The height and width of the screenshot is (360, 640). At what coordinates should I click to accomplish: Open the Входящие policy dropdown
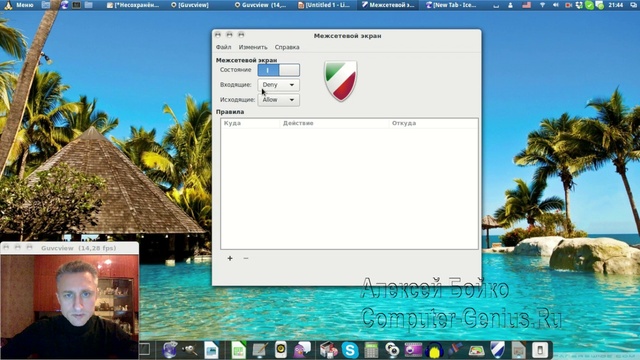point(279,85)
